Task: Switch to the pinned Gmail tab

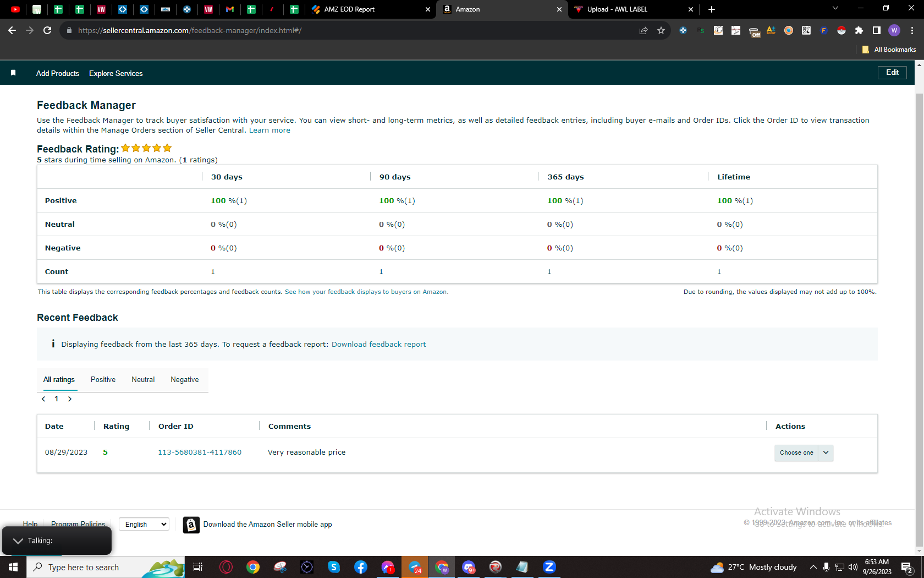Action: 230,9
